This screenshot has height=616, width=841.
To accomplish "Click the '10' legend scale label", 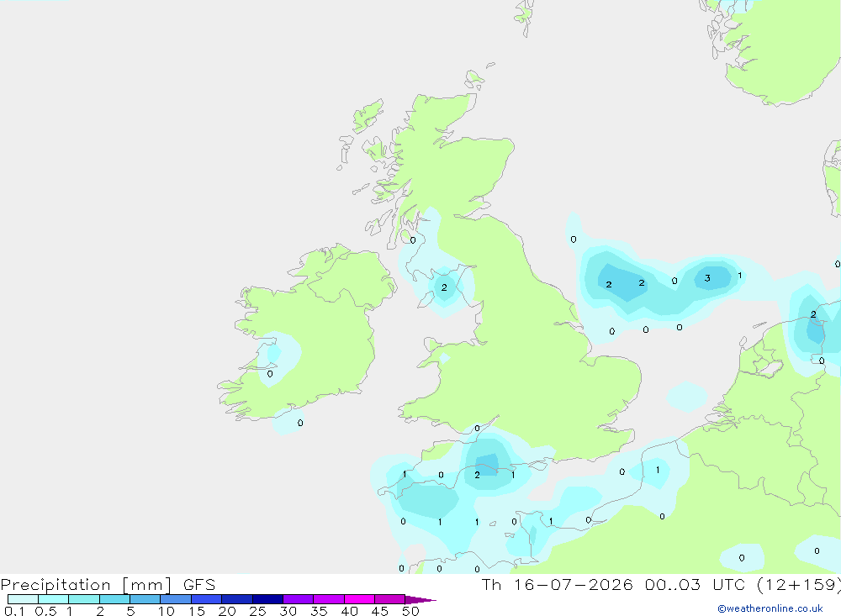I will (167, 611).
